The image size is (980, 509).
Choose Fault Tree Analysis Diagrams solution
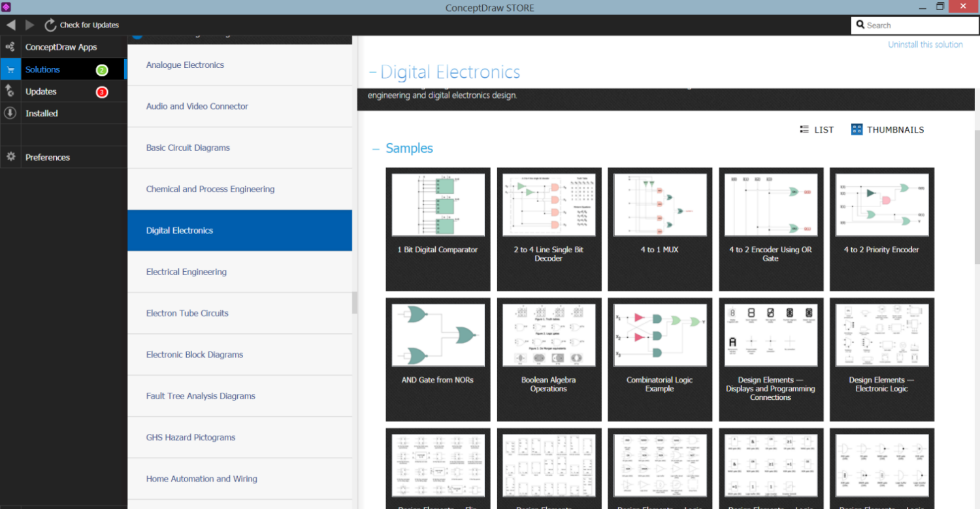[x=240, y=396]
